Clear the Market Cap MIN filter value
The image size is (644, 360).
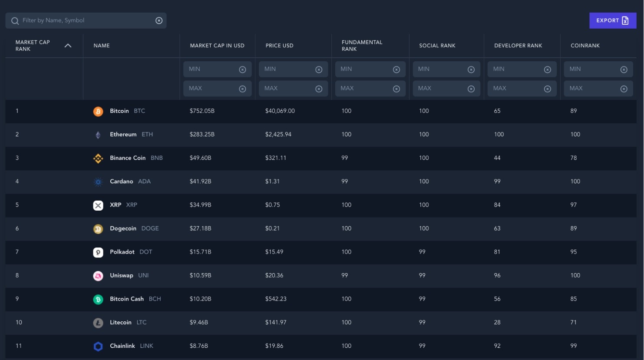click(x=242, y=69)
